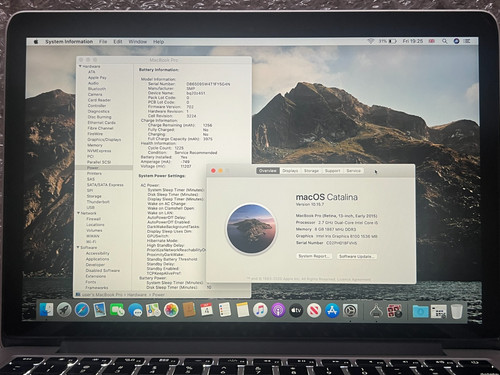Select Storage in the Hardware list
Image resolution: width=500 pixels, height=375 pixels.
tap(94, 196)
